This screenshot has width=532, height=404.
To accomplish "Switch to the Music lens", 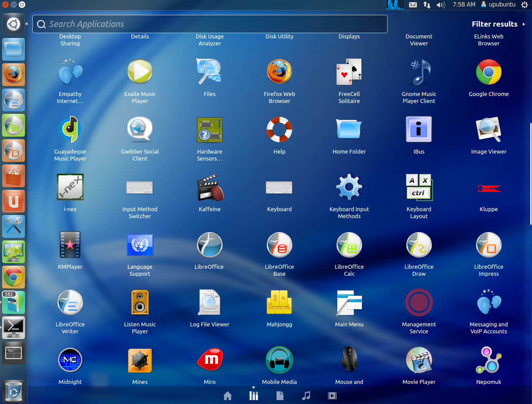I will 306,396.
